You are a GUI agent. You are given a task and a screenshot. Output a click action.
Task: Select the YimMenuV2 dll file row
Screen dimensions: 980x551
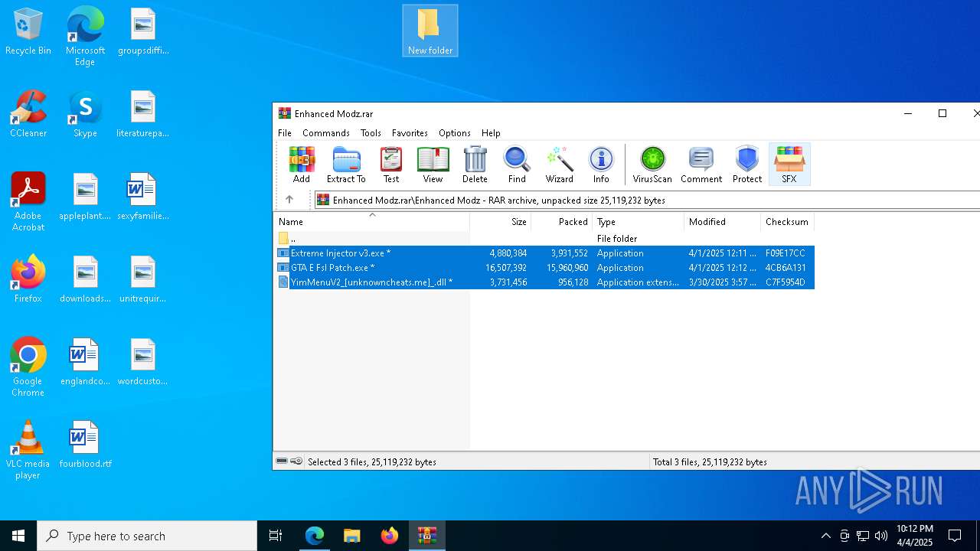click(x=544, y=282)
